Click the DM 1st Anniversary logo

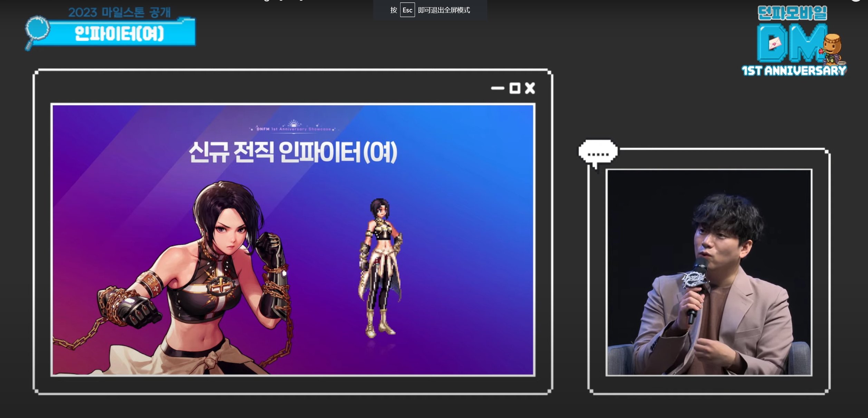(x=794, y=41)
